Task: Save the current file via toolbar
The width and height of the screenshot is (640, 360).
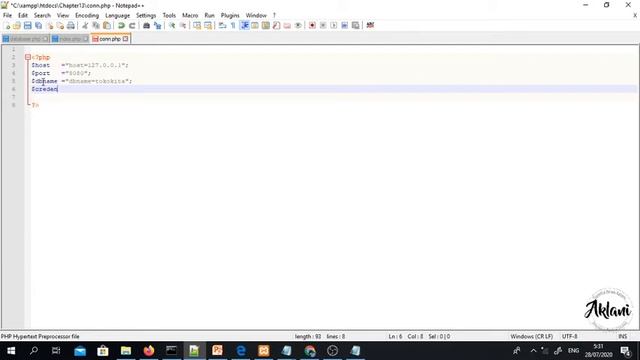Action: tap(27, 26)
